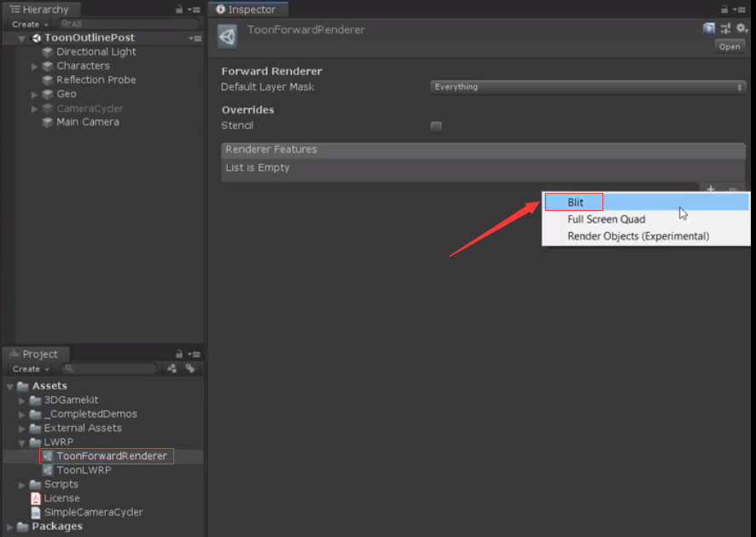Expand the 3DGamekit folder
Image resolution: width=756 pixels, height=537 pixels.
[x=21, y=400]
